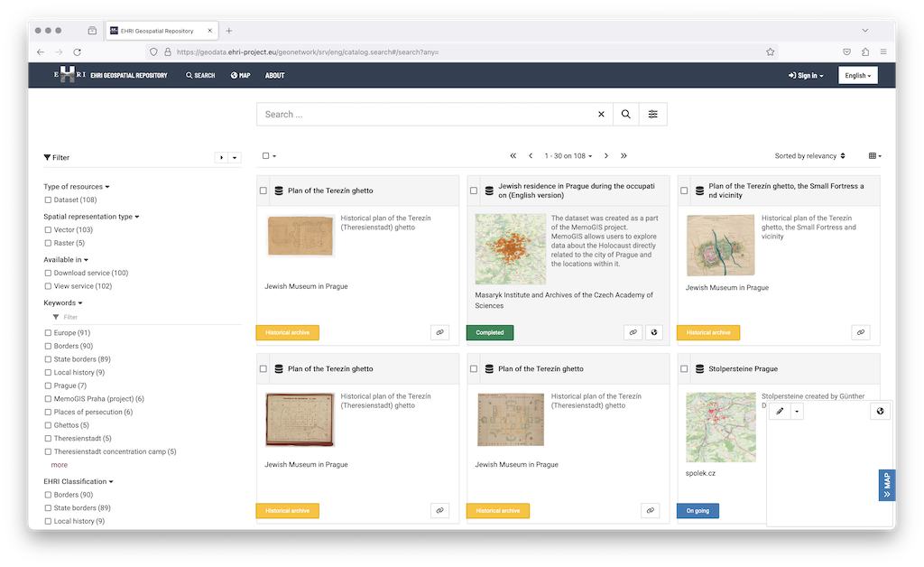The height and width of the screenshot is (567, 924).
Task: Bookmark this page with star icon
Action: (771, 51)
